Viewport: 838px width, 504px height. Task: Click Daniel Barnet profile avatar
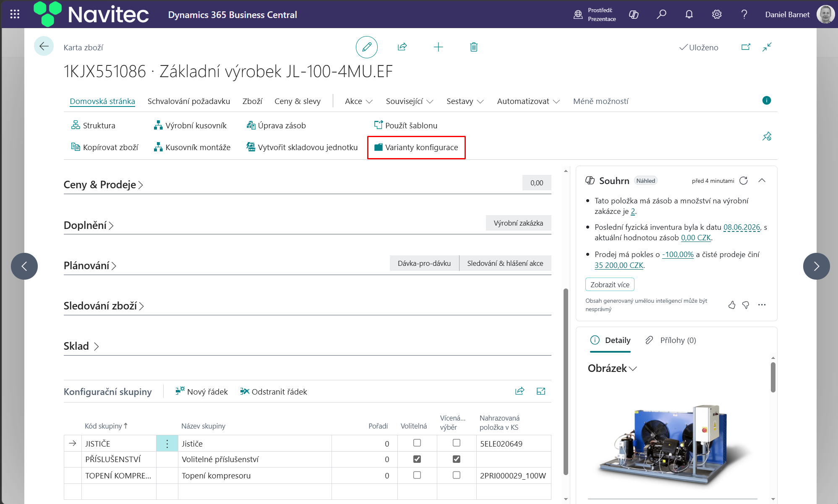click(825, 14)
